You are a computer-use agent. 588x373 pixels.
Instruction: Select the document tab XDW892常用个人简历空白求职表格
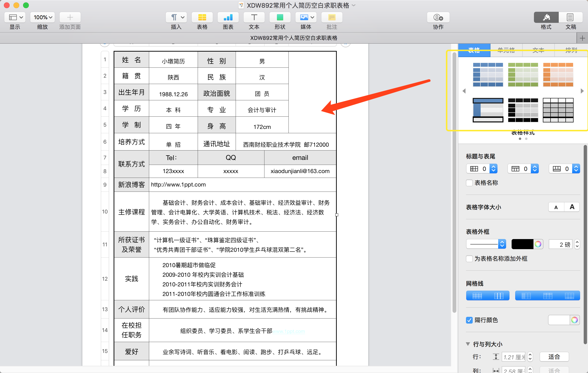[294, 38]
